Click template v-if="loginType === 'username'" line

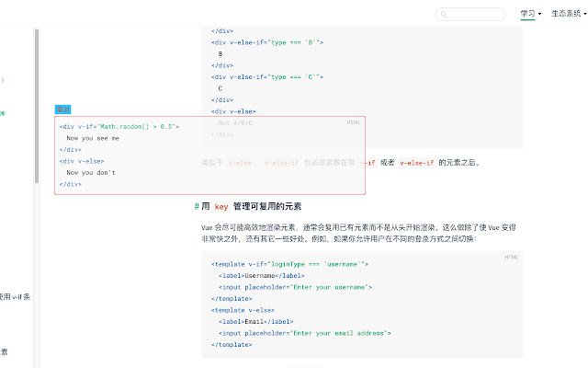(x=289, y=264)
